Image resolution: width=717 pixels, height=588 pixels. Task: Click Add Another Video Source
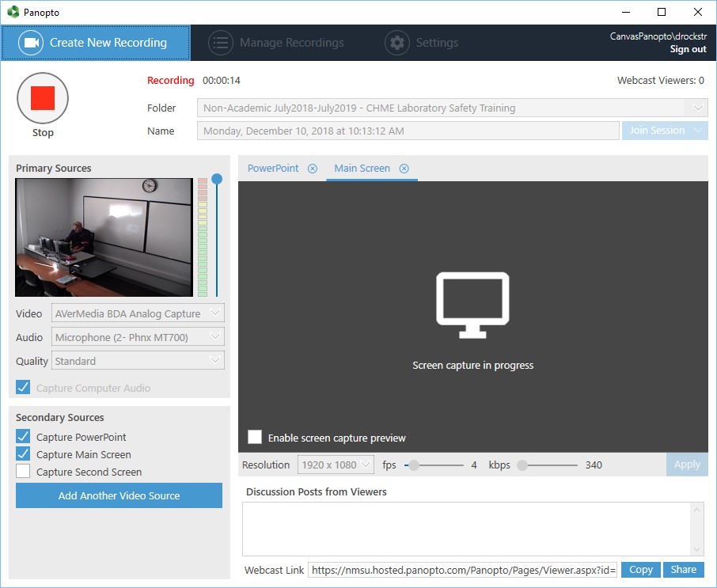(x=119, y=495)
